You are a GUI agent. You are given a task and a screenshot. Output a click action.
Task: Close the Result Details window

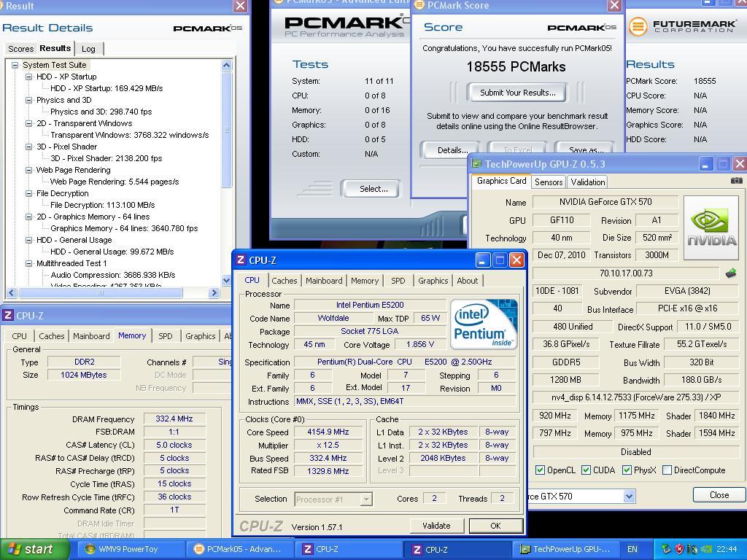point(241,5)
